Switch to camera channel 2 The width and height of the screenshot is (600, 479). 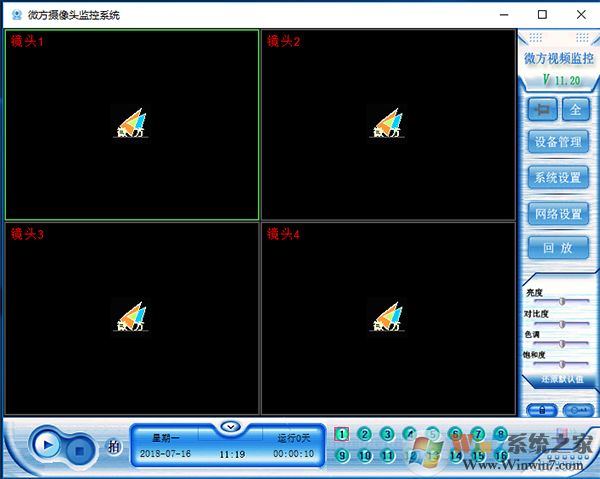tap(364, 434)
